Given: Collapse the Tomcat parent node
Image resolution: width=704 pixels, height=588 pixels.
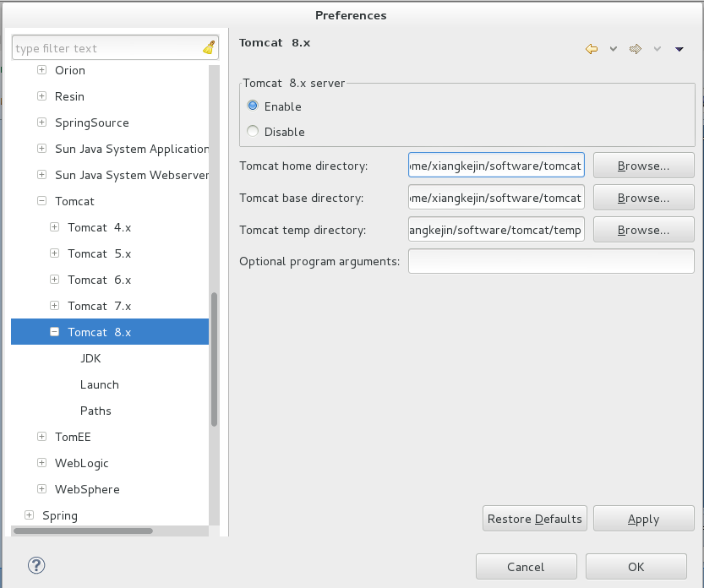Looking at the screenshot, I should 41,200.
